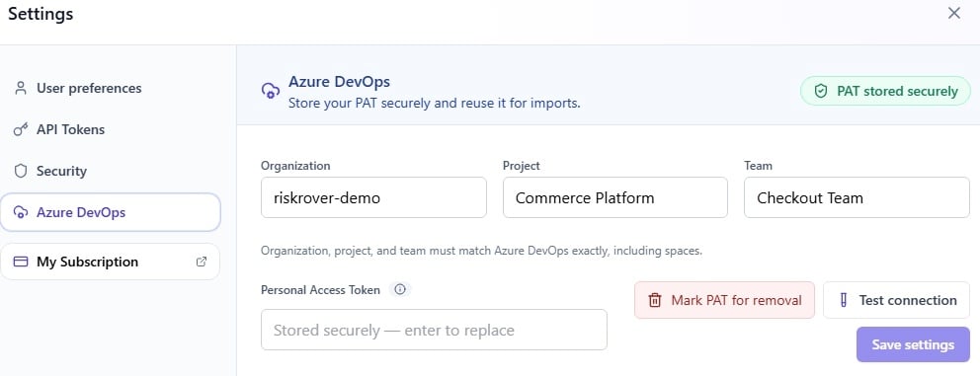The width and height of the screenshot is (980, 376).
Task: Click the Team field label
Action: click(x=758, y=166)
